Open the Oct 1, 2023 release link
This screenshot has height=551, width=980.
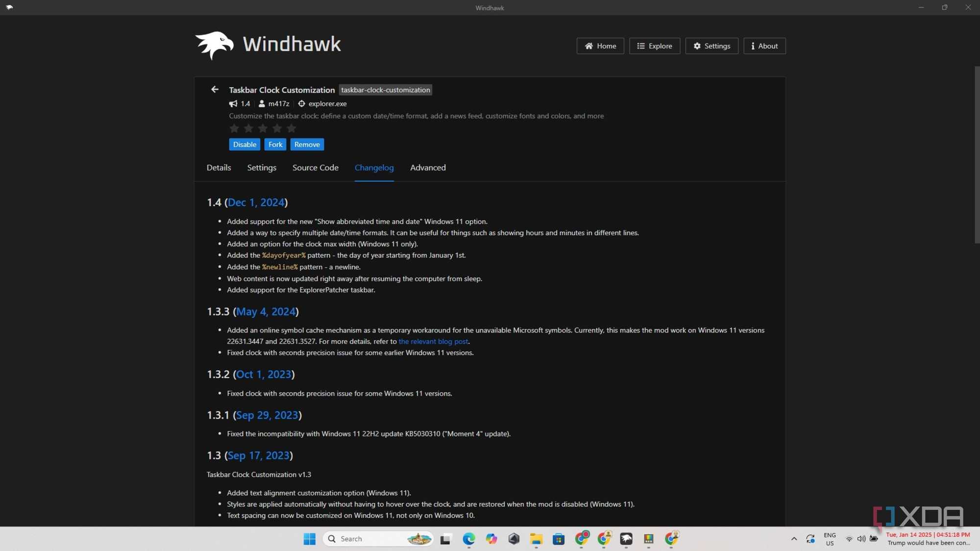coord(264,374)
